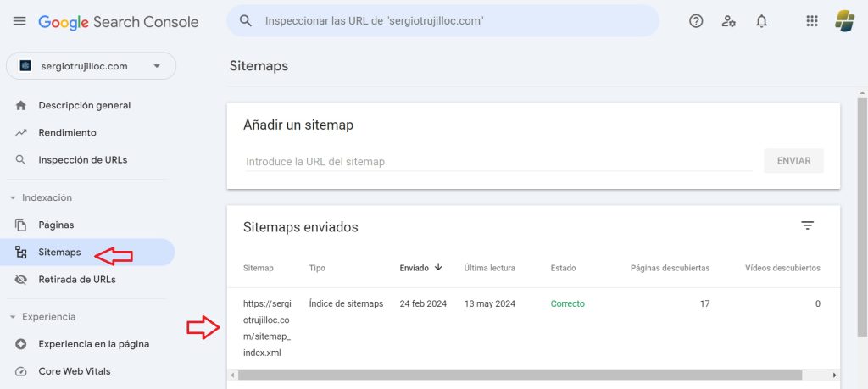Click the magnifier icon in the URL inspection bar
868x389 pixels.
(245, 21)
